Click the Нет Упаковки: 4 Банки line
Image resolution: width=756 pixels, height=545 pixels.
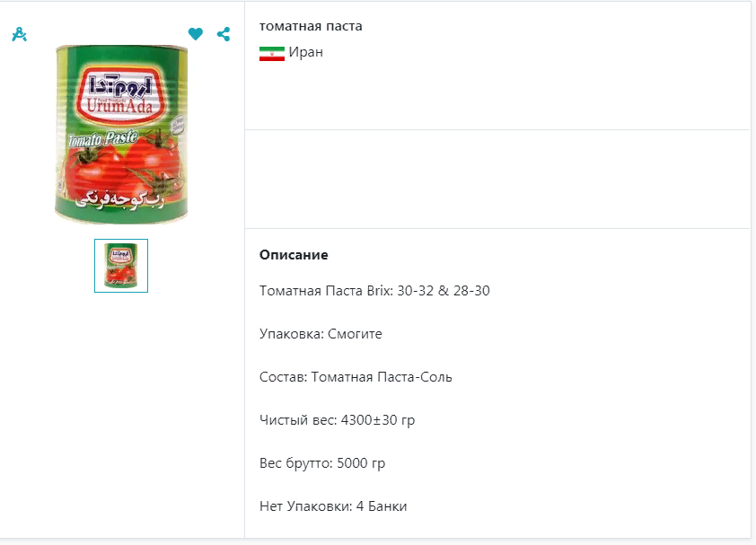point(333,506)
